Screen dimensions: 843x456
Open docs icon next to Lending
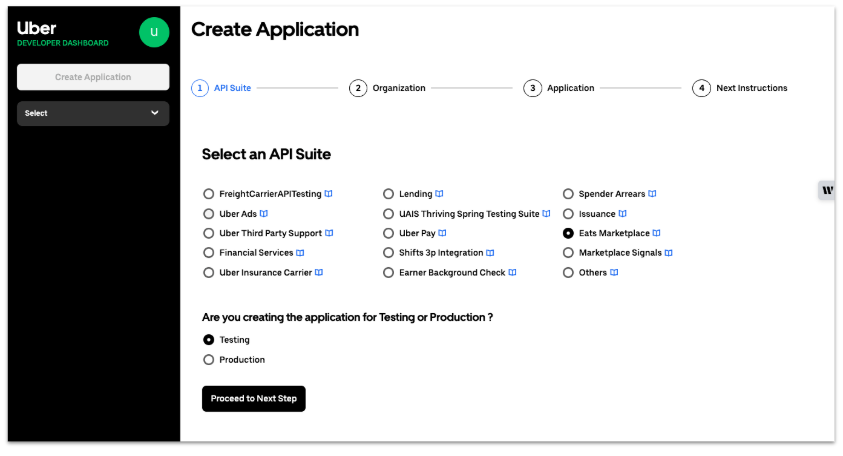point(439,194)
